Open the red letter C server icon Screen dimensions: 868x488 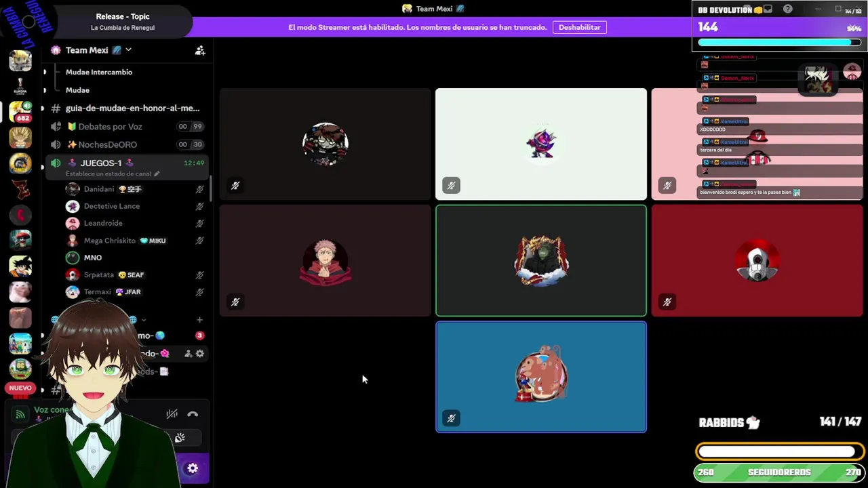(20, 215)
